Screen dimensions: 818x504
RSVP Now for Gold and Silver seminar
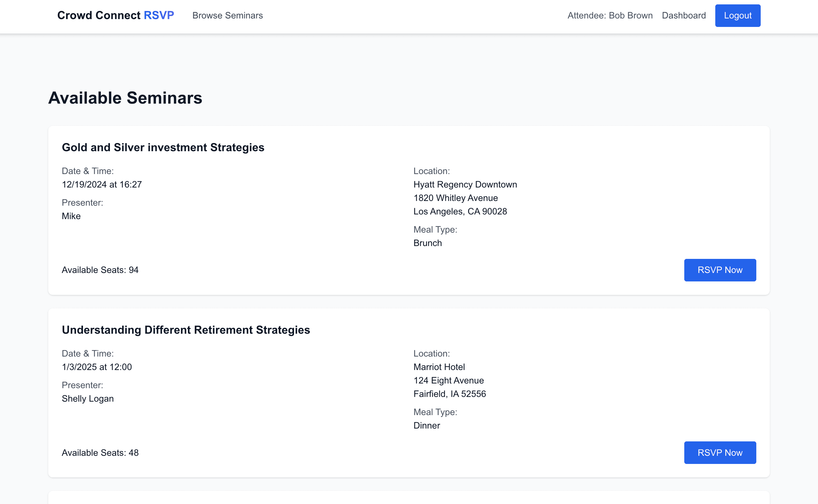point(720,270)
